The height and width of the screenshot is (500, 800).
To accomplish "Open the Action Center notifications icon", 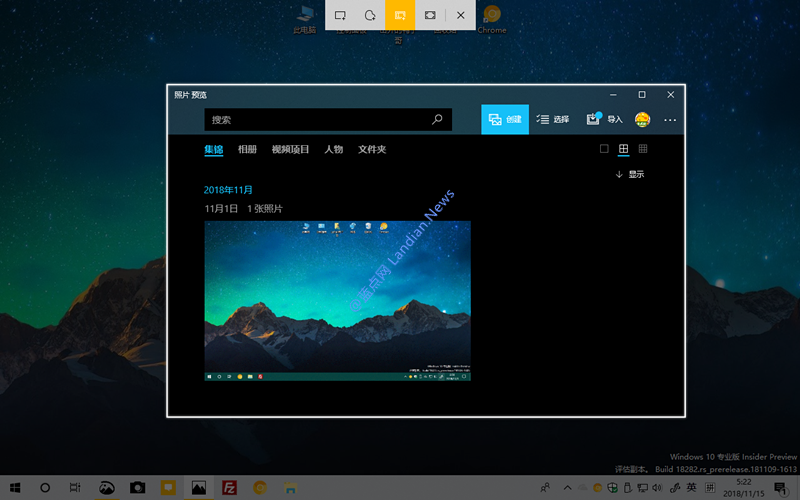I will pyautogui.click(x=781, y=488).
